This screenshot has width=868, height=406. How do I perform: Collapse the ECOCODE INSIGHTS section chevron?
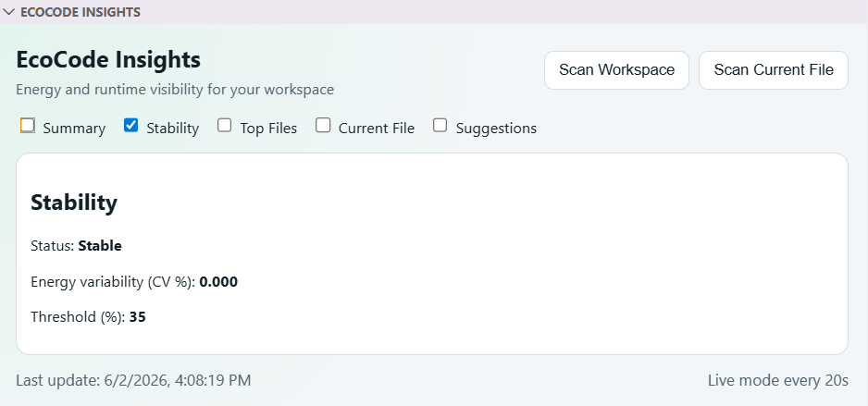coord(9,12)
